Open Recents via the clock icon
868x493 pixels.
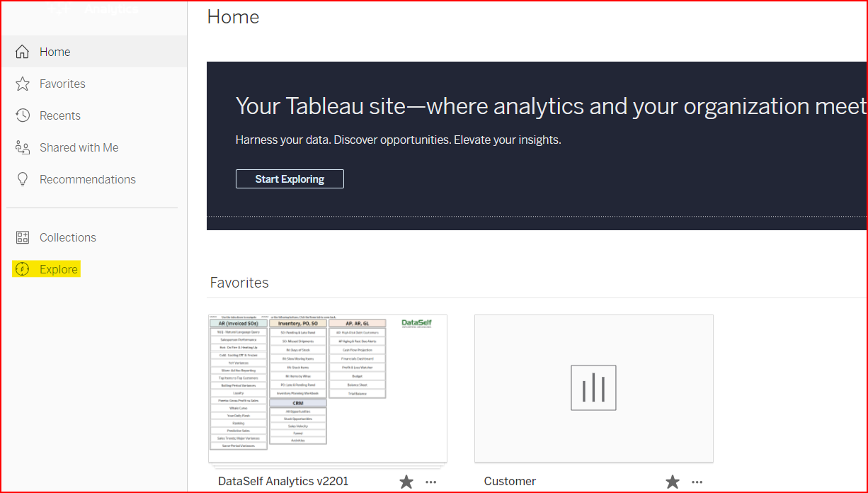(23, 115)
